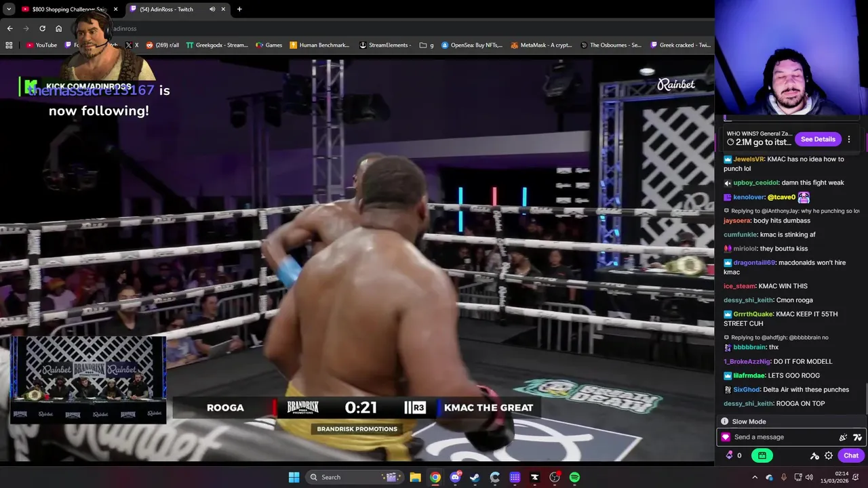Open File Explorer from the taskbar

(x=415, y=477)
